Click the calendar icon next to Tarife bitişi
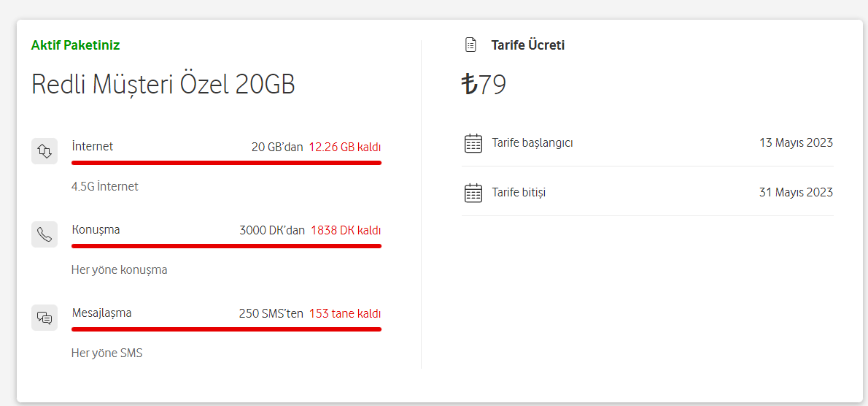The width and height of the screenshot is (868, 406). point(473,193)
